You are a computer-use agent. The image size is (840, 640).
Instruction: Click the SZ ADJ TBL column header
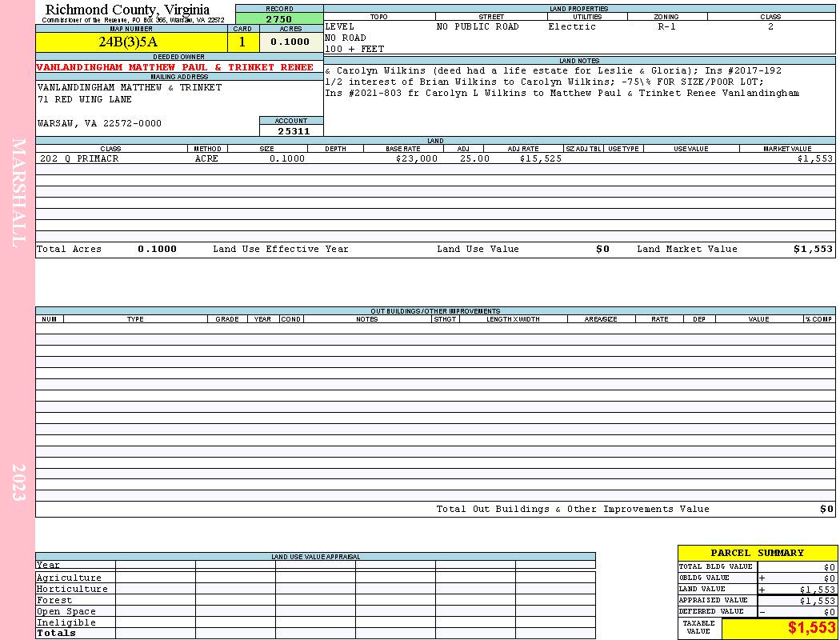point(583,149)
